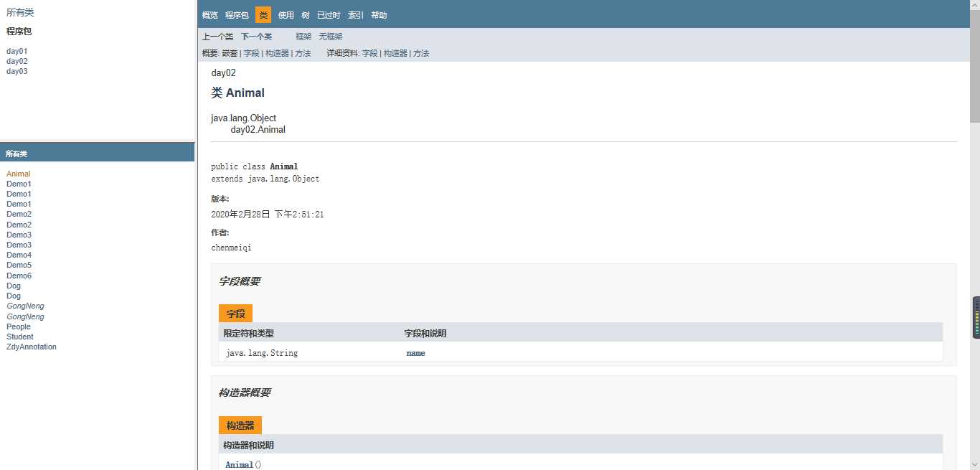Click the 构造器概要 section heading
Image resolution: width=980 pixels, height=470 pixels.
[x=245, y=393]
